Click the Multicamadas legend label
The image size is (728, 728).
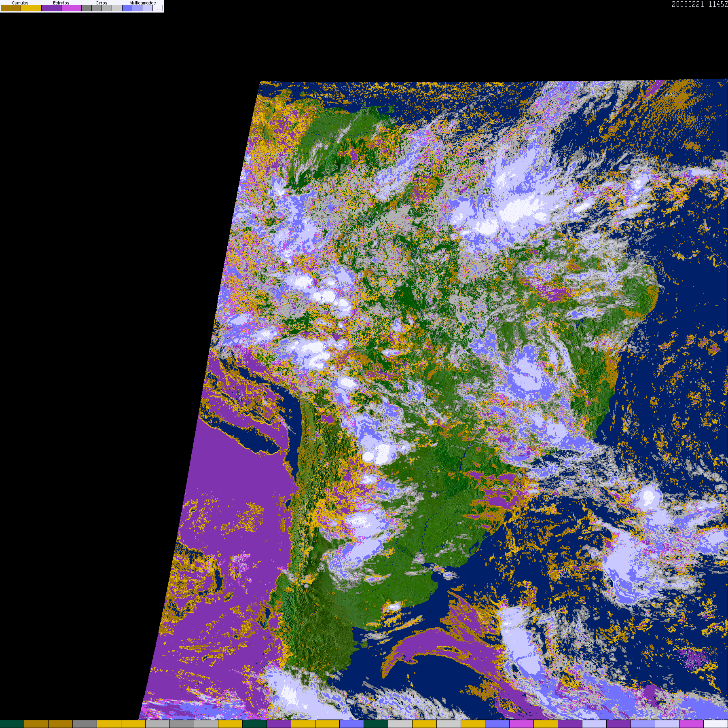coord(142,3)
